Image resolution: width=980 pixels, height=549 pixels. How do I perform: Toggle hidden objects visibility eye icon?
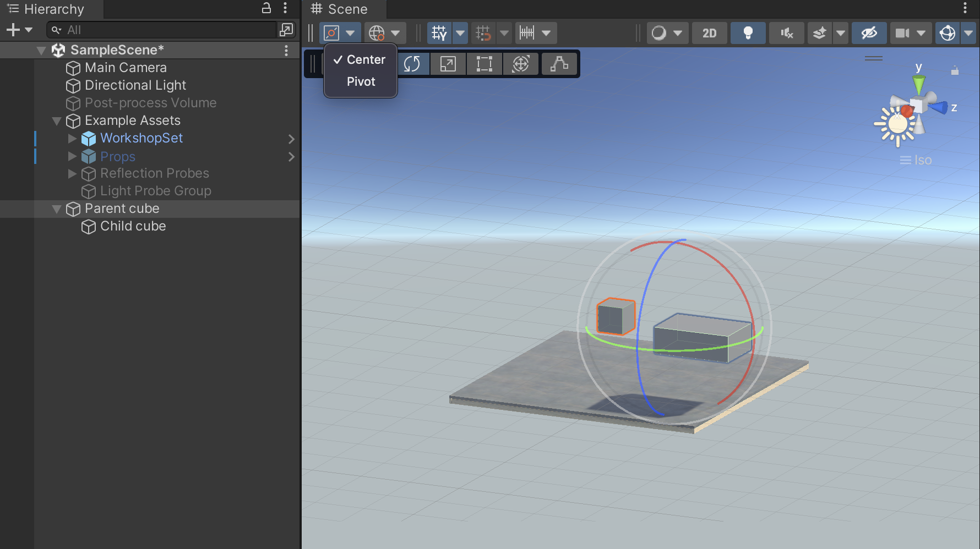(869, 33)
